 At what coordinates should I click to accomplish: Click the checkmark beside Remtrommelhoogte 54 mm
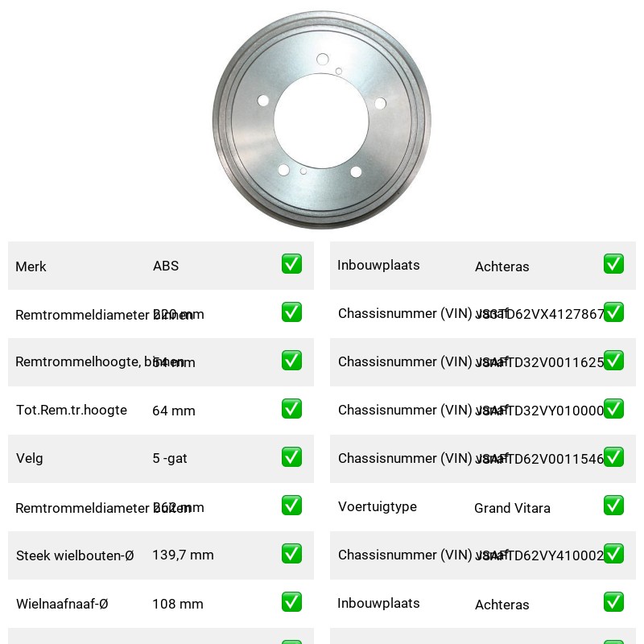coord(291,360)
